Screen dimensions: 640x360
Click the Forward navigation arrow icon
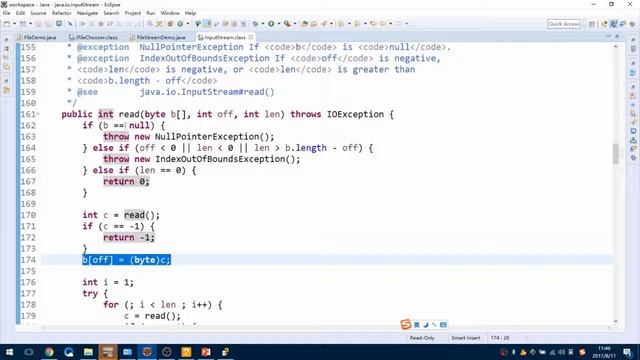tap(399, 24)
